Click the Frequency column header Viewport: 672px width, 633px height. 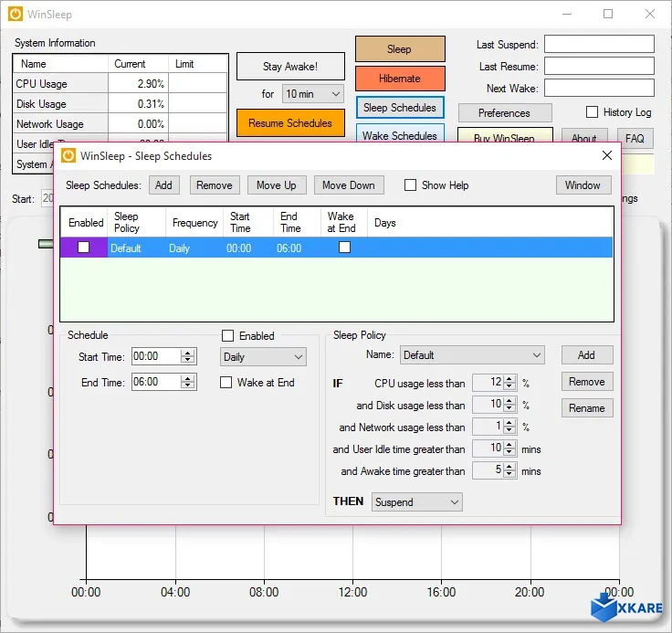pos(195,223)
